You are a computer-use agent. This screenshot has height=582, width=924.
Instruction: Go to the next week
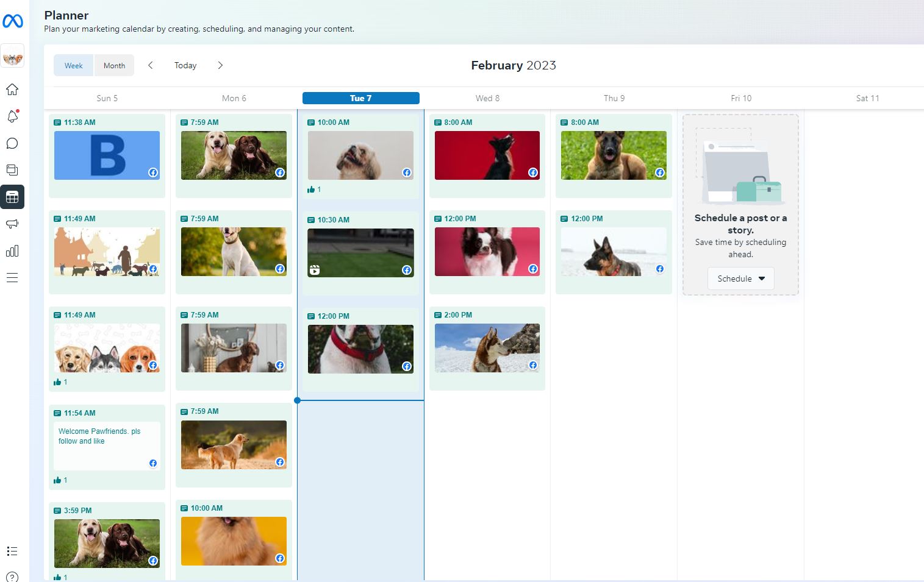click(x=220, y=65)
